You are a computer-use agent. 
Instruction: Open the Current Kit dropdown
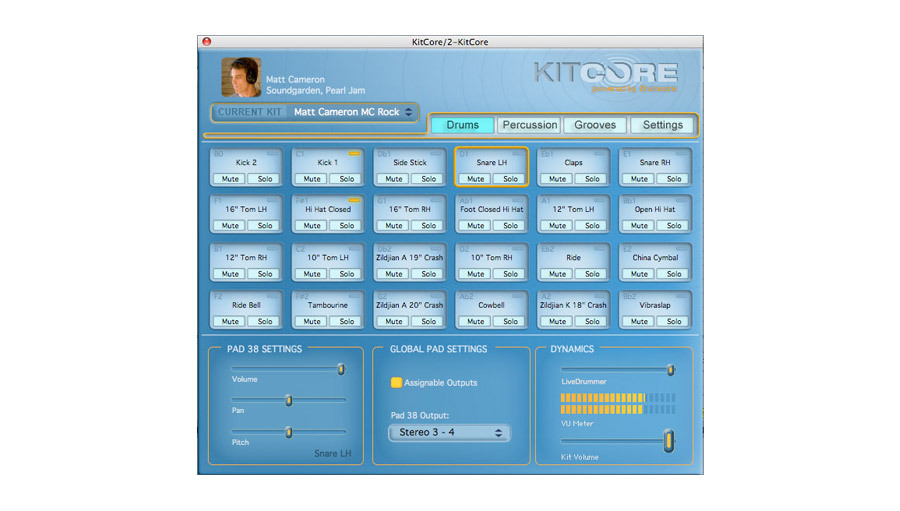pos(352,112)
